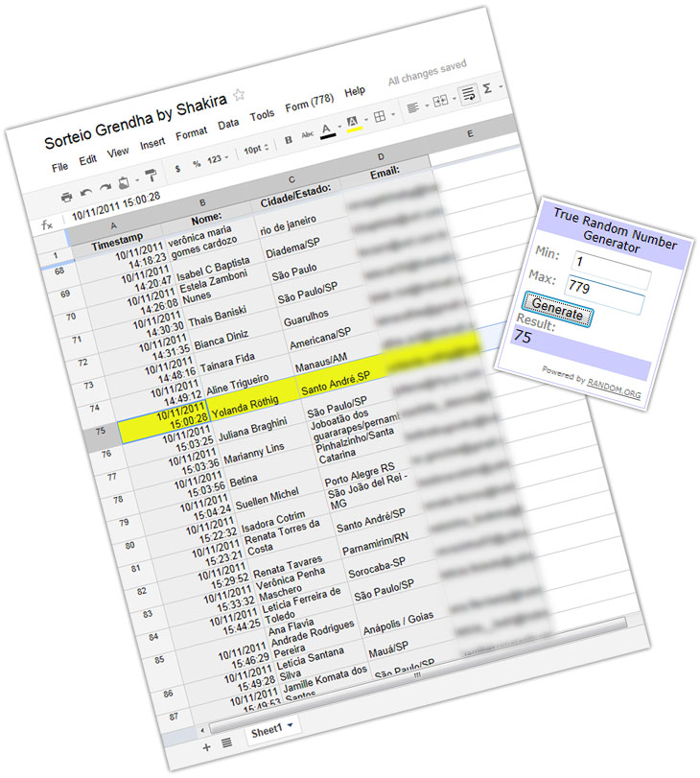The image size is (700, 778).
Task: Click the text color A icon
Action: click(327, 130)
